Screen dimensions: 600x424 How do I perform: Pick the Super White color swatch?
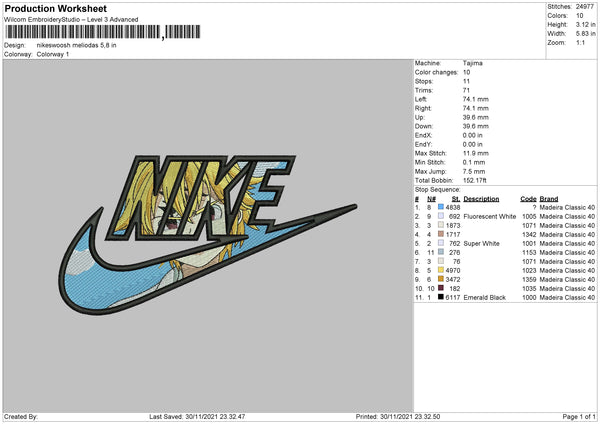pyautogui.click(x=441, y=243)
